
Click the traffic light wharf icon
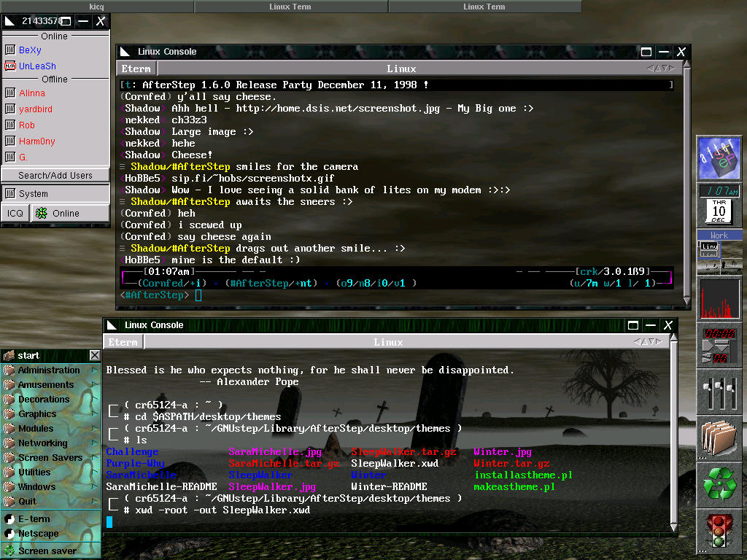719,530
